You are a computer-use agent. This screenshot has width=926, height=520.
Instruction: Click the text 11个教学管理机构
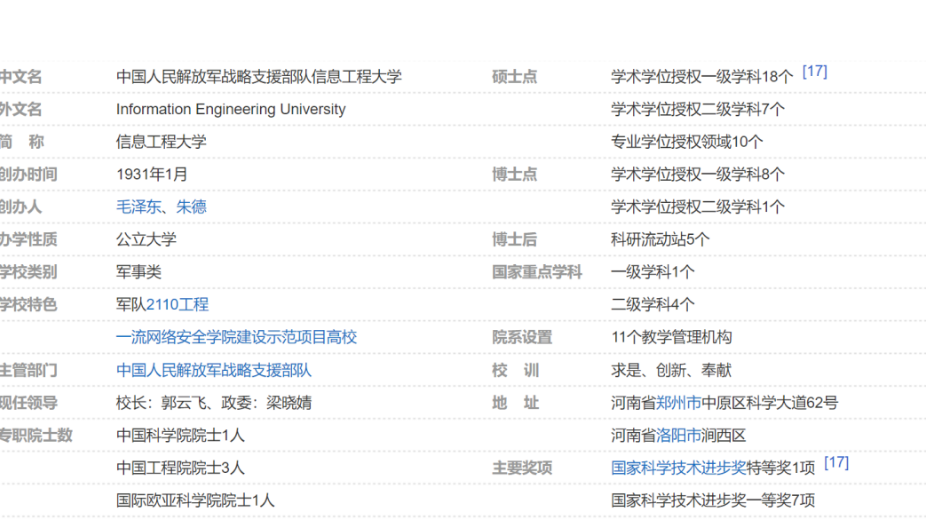click(x=671, y=337)
